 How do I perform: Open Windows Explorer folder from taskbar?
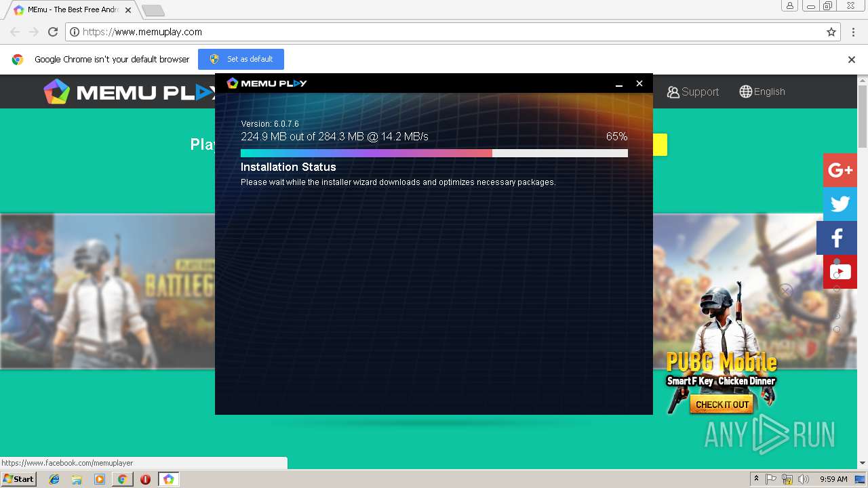coord(77,479)
